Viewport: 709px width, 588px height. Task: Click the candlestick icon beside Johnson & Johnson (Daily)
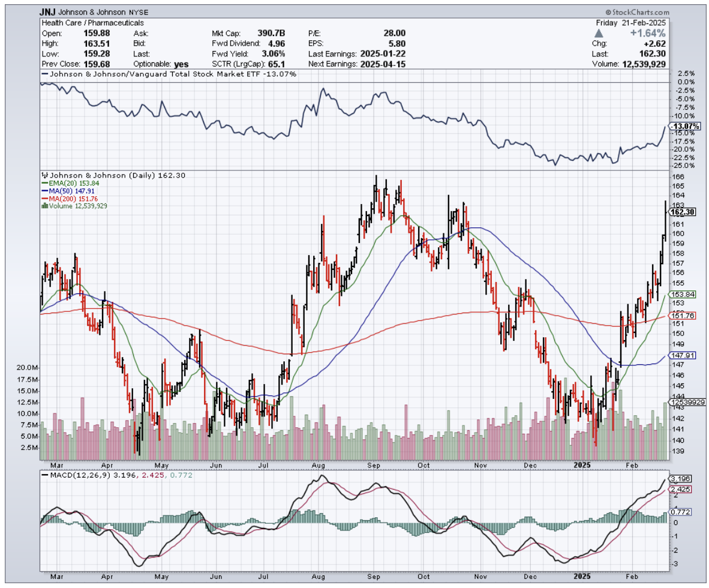tap(43, 175)
